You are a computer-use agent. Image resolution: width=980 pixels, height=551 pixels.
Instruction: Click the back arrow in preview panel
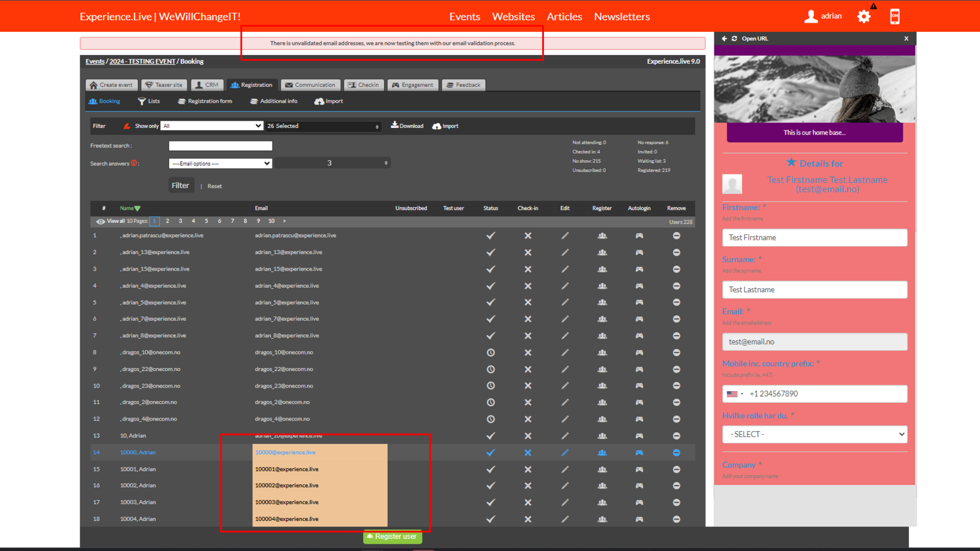tap(724, 39)
